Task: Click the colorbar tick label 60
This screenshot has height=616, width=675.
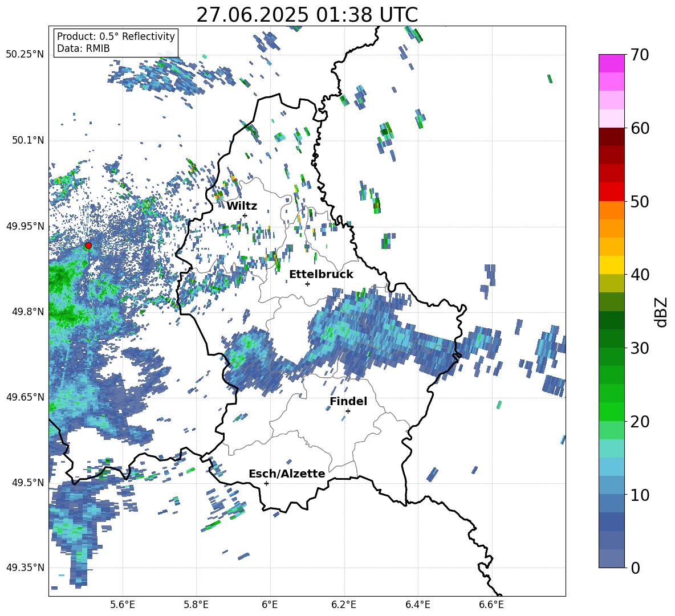Action: point(640,128)
